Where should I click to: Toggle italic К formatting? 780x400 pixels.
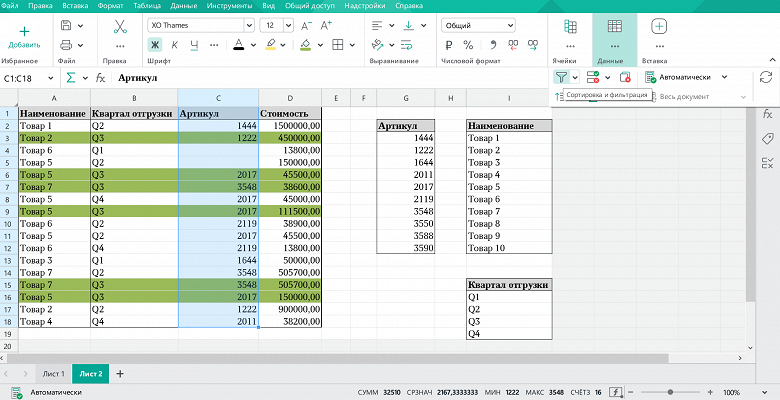[175, 45]
